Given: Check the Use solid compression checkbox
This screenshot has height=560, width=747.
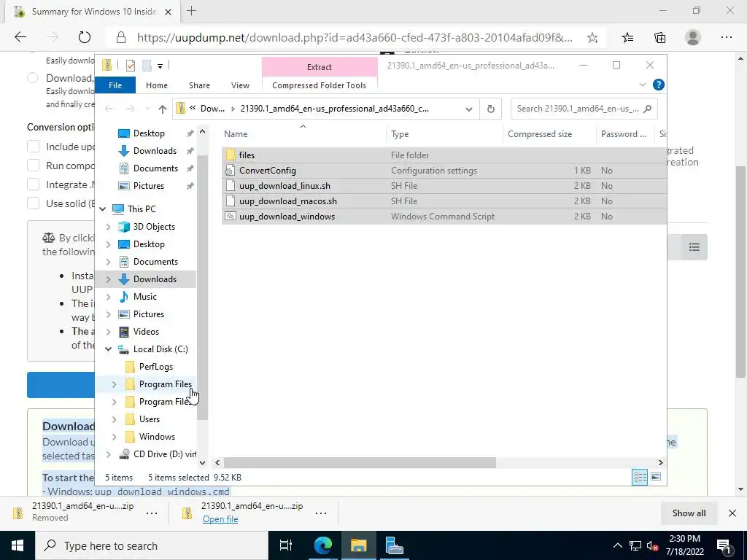Looking at the screenshot, I should tap(34, 203).
